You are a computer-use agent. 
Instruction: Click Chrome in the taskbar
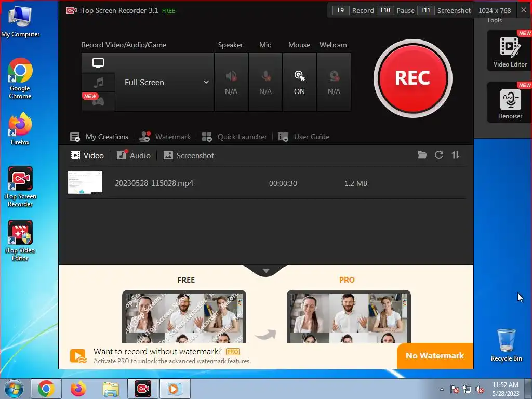coord(46,389)
